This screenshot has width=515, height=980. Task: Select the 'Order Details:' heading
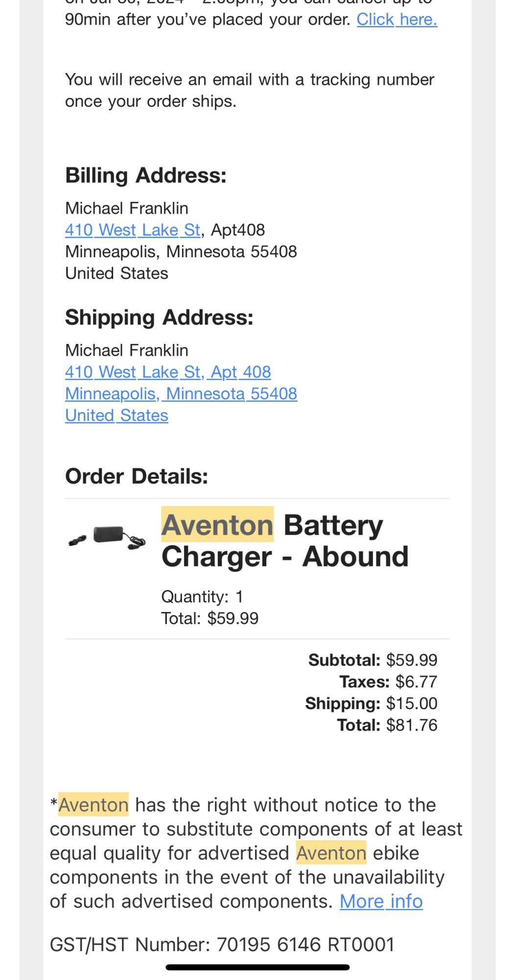coord(137,476)
